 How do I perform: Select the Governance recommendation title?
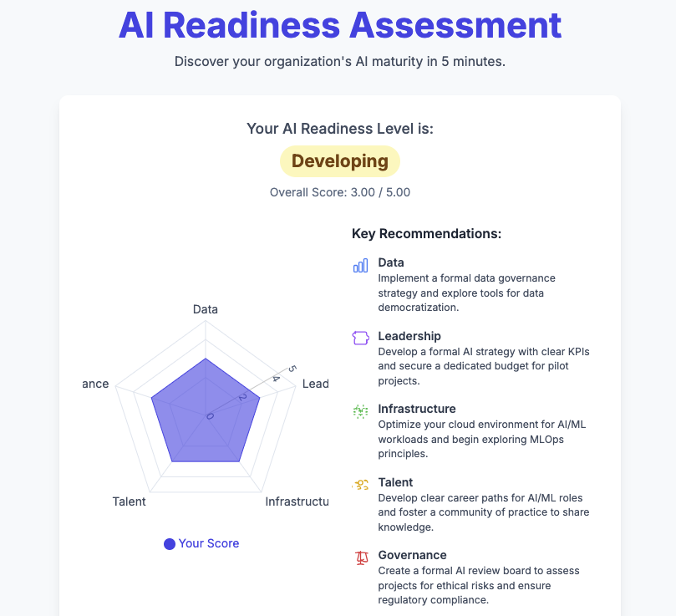[x=412, y=555]
